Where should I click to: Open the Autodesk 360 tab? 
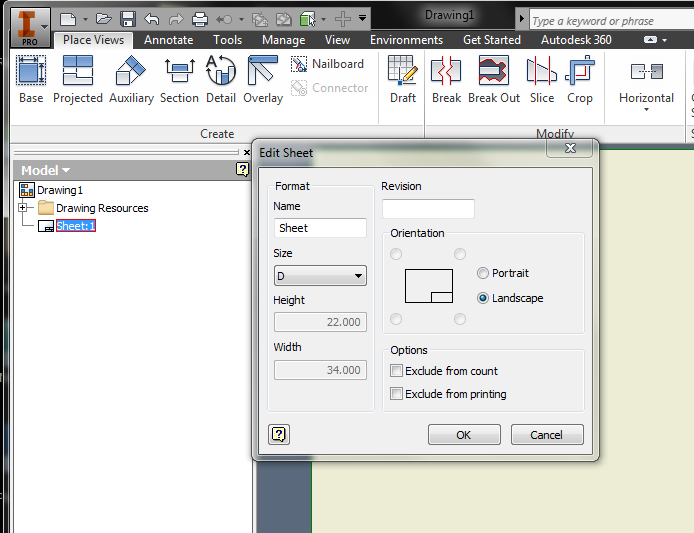(576, 40)
